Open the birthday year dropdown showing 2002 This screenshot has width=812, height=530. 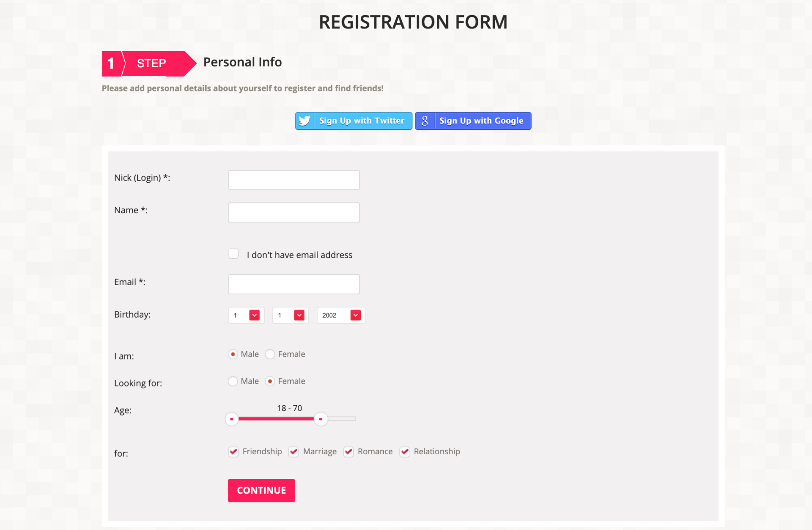coord(341,315)
